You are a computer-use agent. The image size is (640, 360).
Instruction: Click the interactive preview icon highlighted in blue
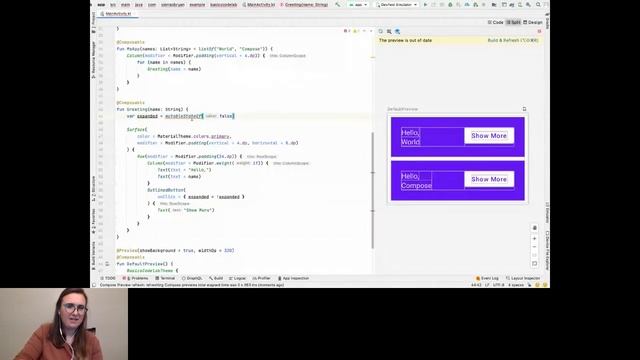tap(398, 31)
